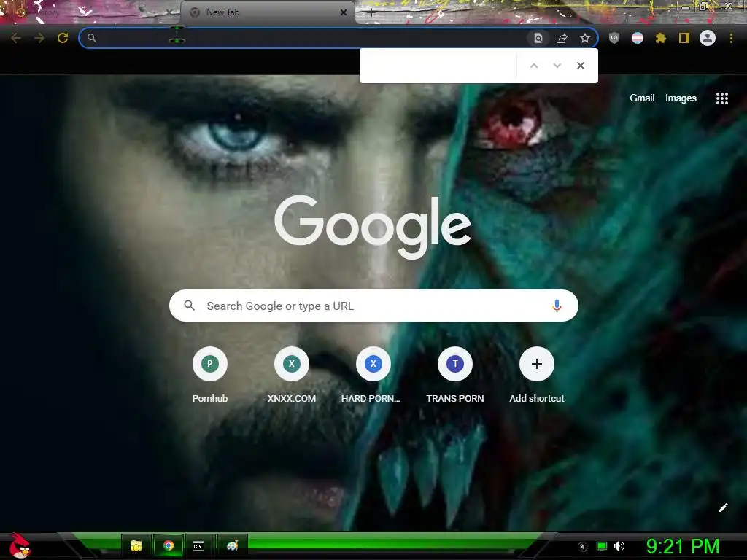
Task: Open Gmail link
Action: 642,98
